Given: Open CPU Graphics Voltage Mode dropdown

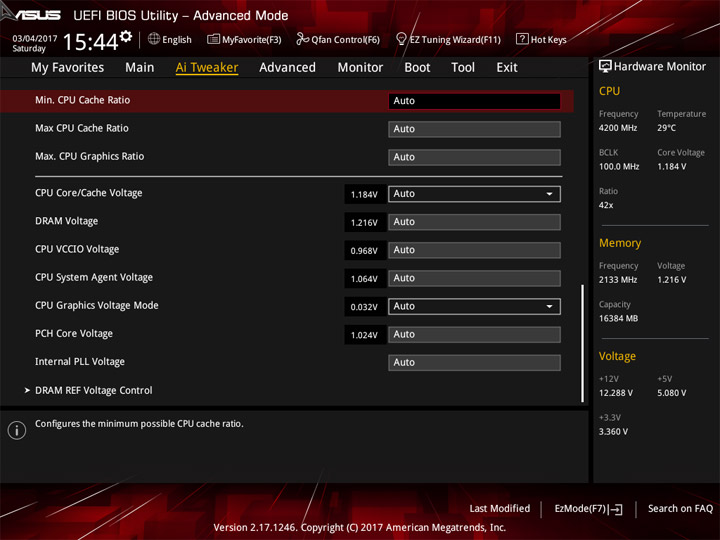Looking at the screenshot, I should coord(474,306).
